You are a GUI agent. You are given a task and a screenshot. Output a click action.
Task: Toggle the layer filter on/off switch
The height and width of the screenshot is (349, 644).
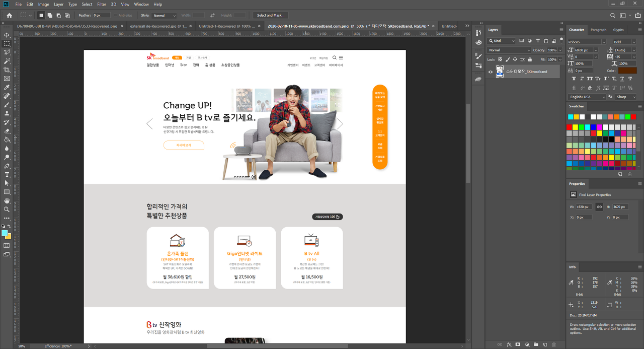(x=561, y=41)
